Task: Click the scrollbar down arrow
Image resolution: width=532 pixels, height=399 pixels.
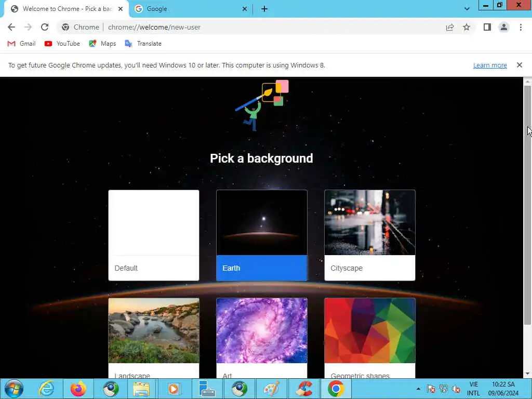Action: pos(527,374)
